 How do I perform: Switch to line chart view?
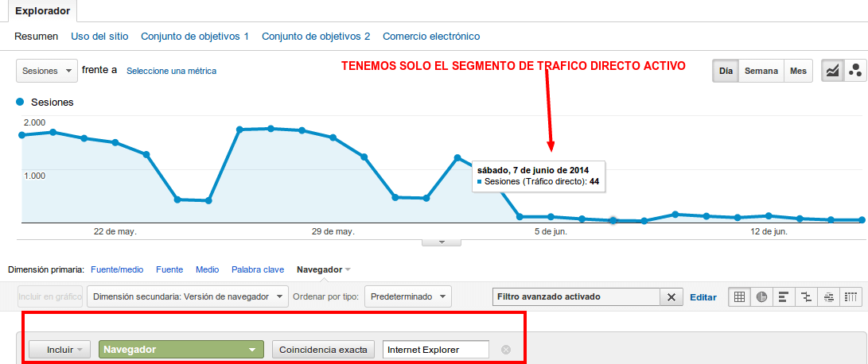coord(832,71)
